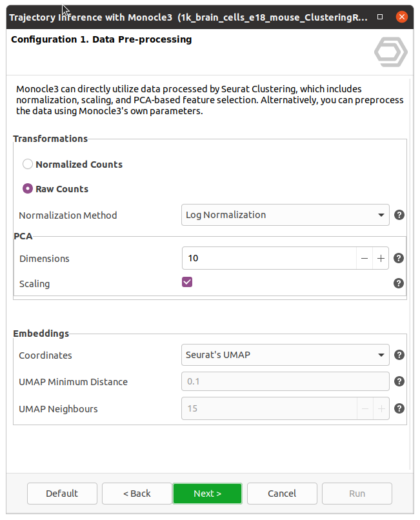Go back with the Back button
The image size is (420, 520).
click(137, 494)
